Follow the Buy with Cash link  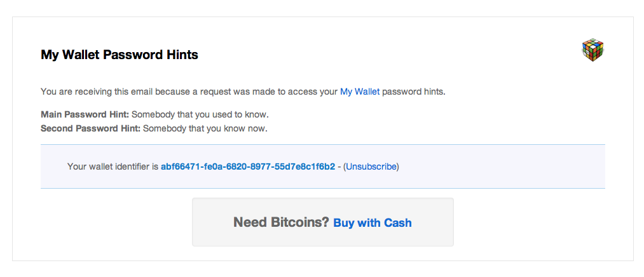[373, 222]
